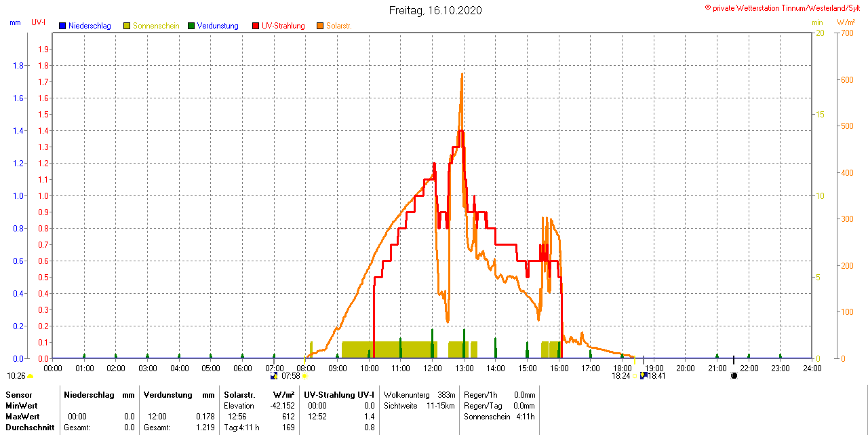Click the 16:00 label on the time axis
The width and height of the screenshot is (868, 435).
click(559, 368)
